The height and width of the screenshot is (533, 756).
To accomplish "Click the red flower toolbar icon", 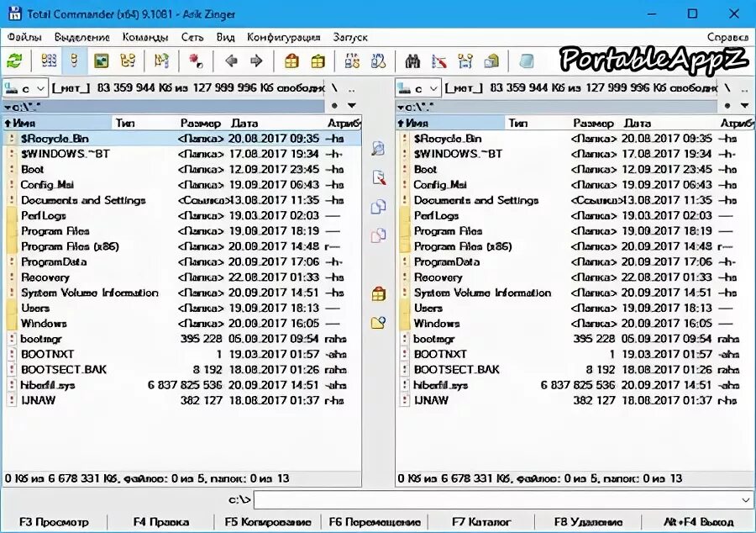I will click(196, 61).
